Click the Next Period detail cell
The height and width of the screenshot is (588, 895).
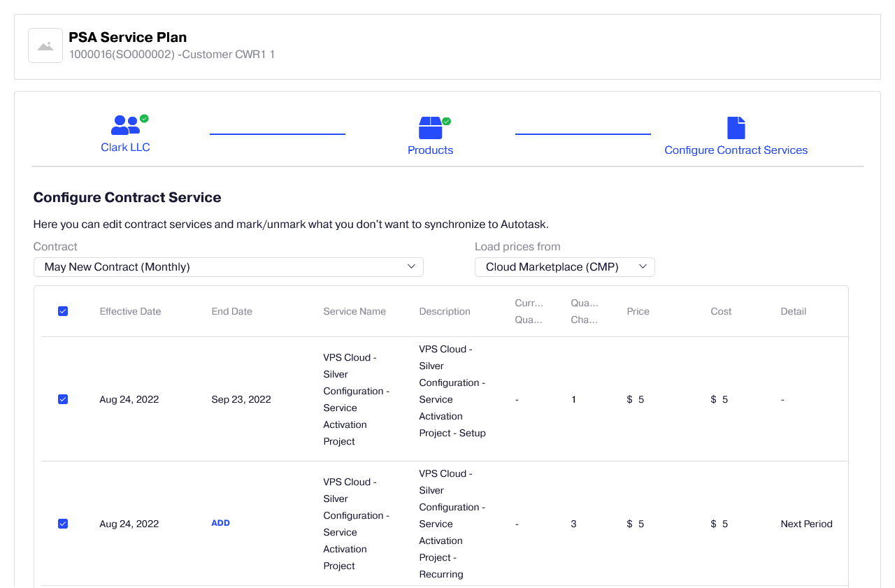pos(806,523)
